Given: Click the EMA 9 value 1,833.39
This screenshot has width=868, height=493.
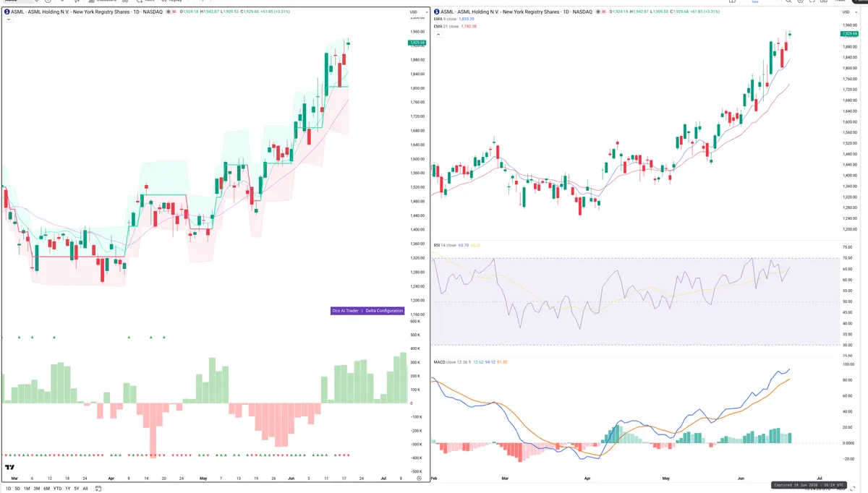Looking at the screenshot, I should [x=467, y=20].
